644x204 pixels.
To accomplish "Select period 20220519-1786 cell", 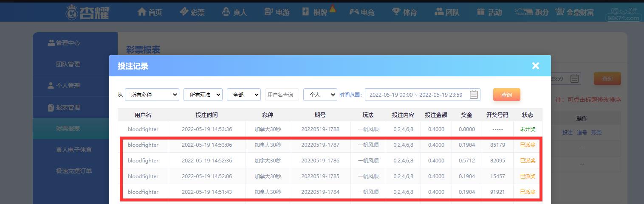I will coord(320,160).
